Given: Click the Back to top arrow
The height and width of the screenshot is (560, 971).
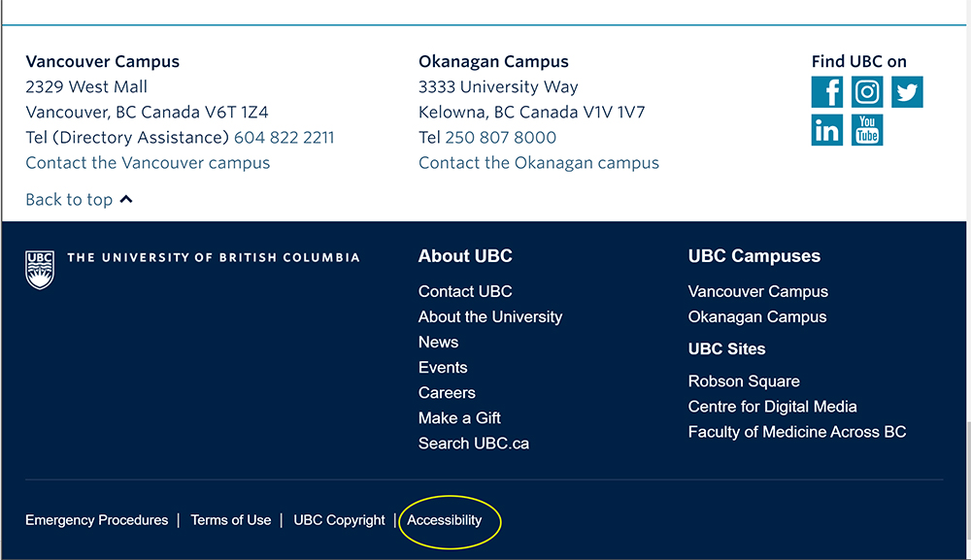Looking at the screenshot, I should pyautogui.click(x=126, y=199).
